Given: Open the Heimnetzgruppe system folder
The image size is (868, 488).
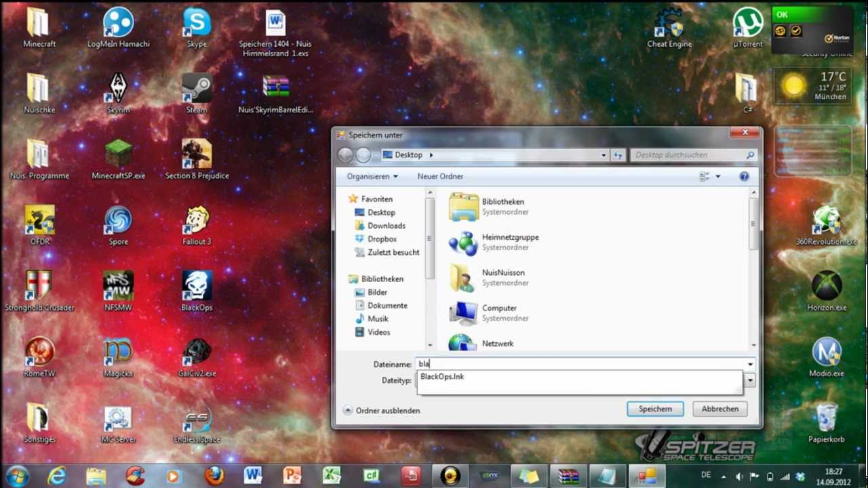Looking at the screenshot, I should [494, 243].
